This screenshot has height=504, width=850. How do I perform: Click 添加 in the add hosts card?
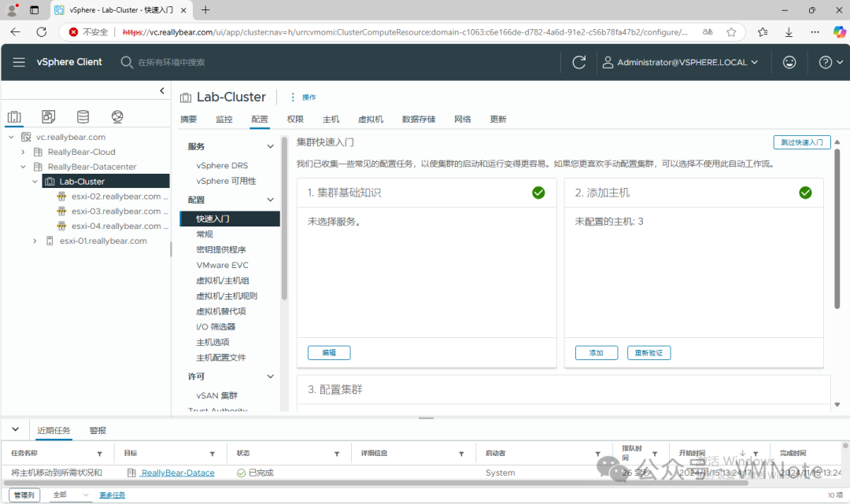597,352
